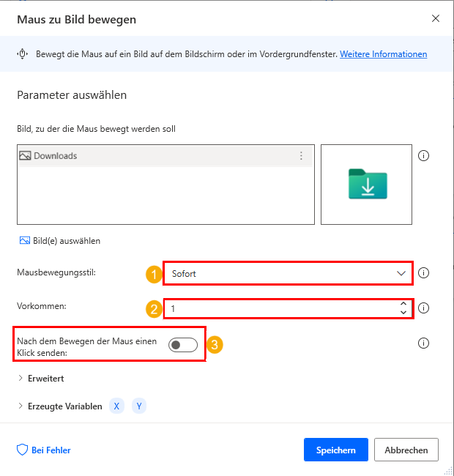Click the Y variable chip
Viewport: 454px width, 476px height.
pos(139,406)
